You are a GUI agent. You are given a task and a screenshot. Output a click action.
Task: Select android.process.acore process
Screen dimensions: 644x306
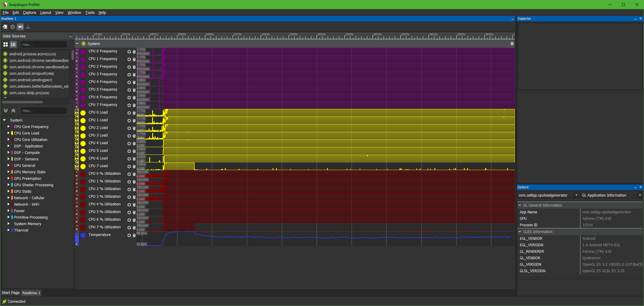pyautogui.click(x=33, y=54)
